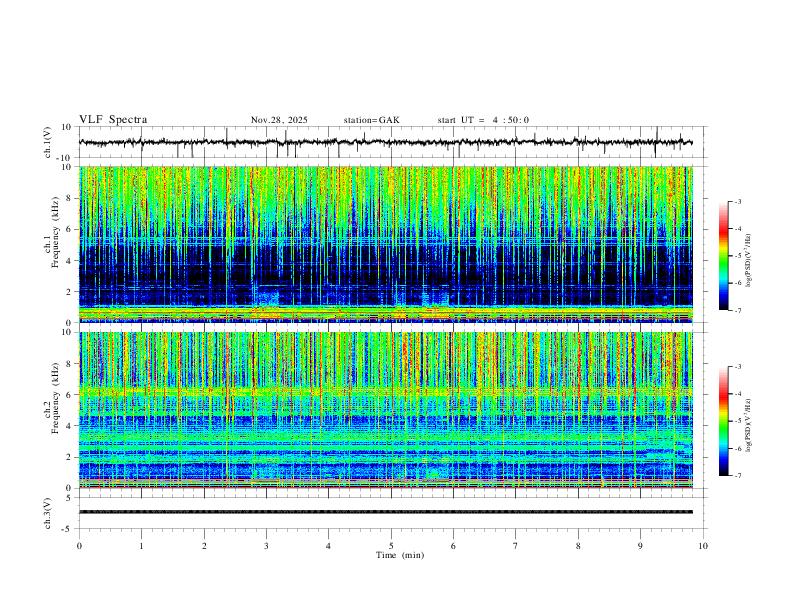Select the date label 'Nov.28, 2025'

[279, 120]
